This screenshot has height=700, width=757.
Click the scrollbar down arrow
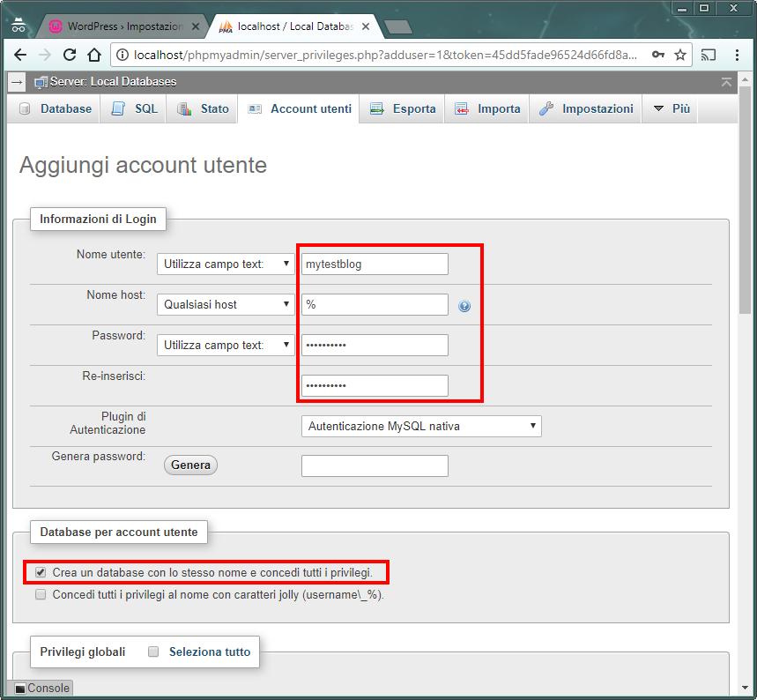(x=745, y=688)
